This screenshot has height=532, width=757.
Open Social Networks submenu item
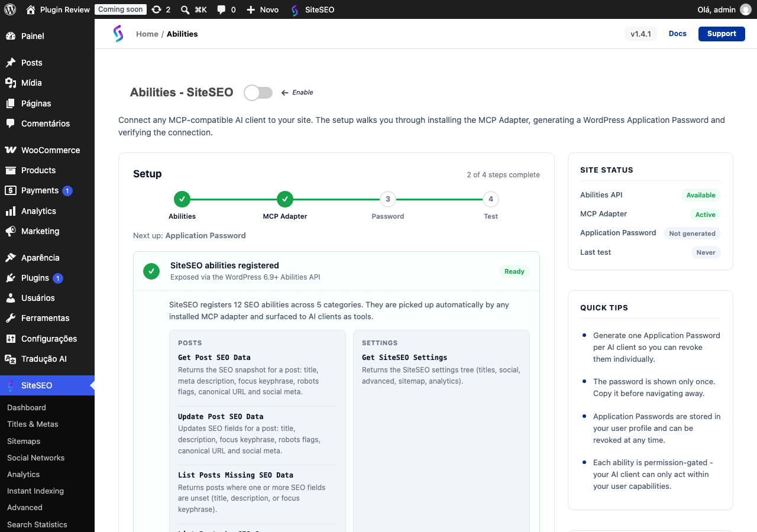[x=35, y=458]
